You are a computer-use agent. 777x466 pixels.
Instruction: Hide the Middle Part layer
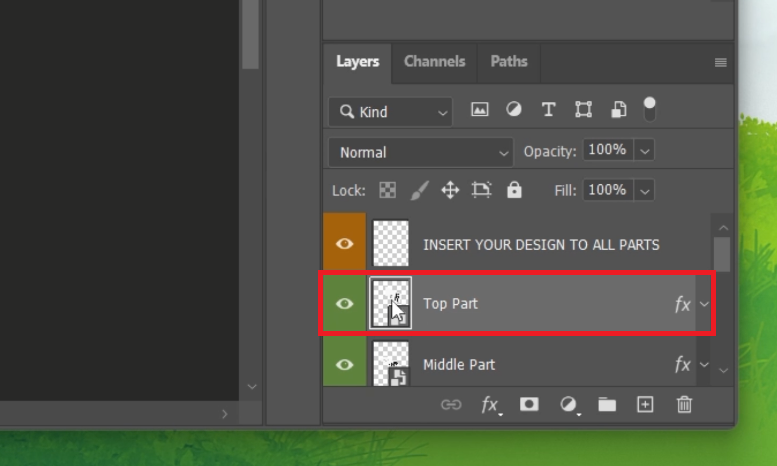pyautogui.click(x=344, y=364)
